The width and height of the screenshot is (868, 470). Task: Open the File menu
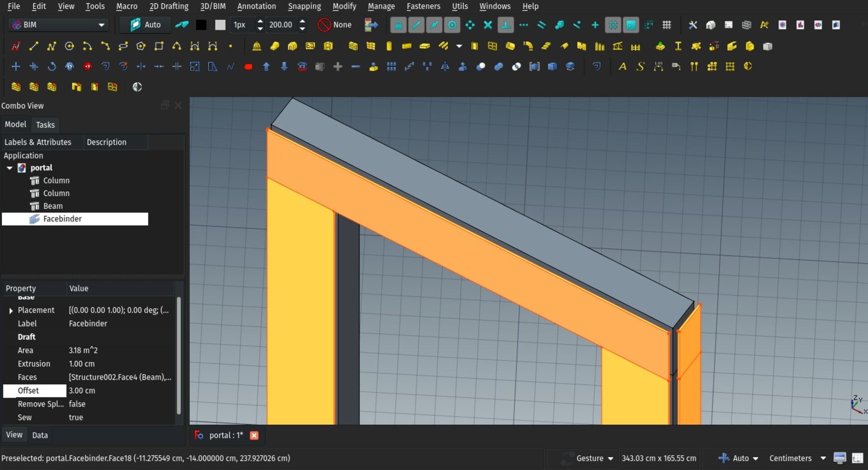coord(14,6)
